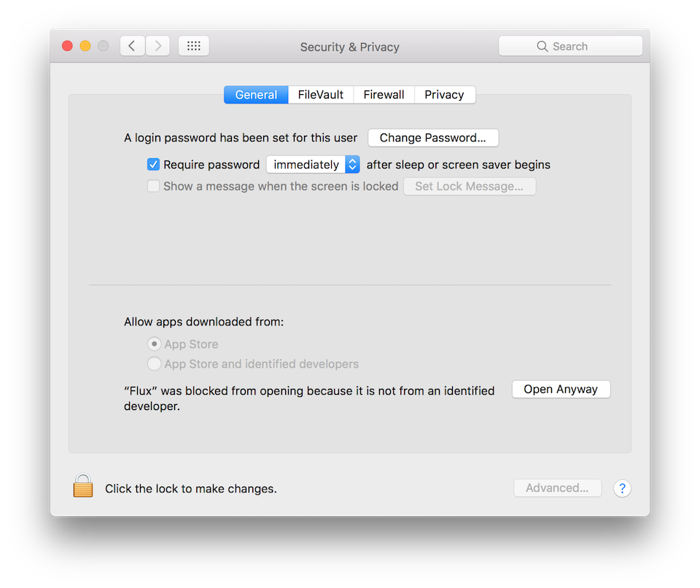Switch to the General tab
The width and height of the screenshot is (700, 588).
pyautogui.click(x=256, y=95)
